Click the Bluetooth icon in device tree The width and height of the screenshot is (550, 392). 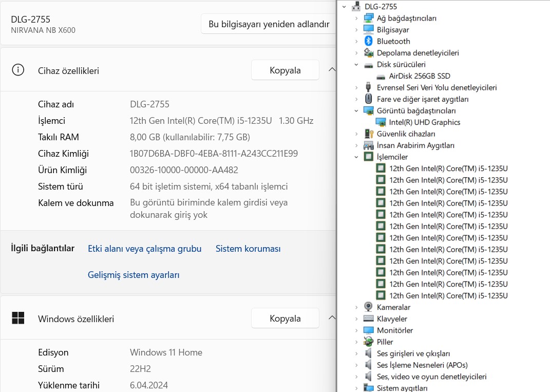[368, 41]
